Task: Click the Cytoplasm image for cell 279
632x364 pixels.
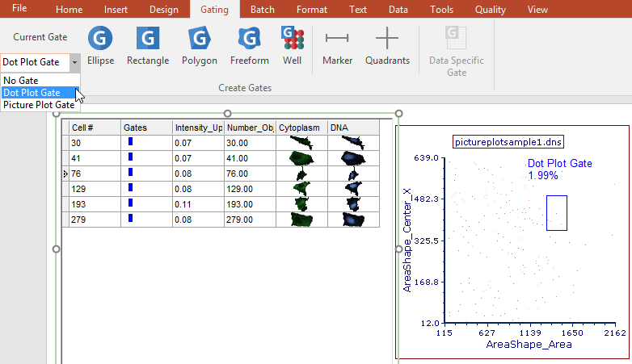Action: point(301,220)
